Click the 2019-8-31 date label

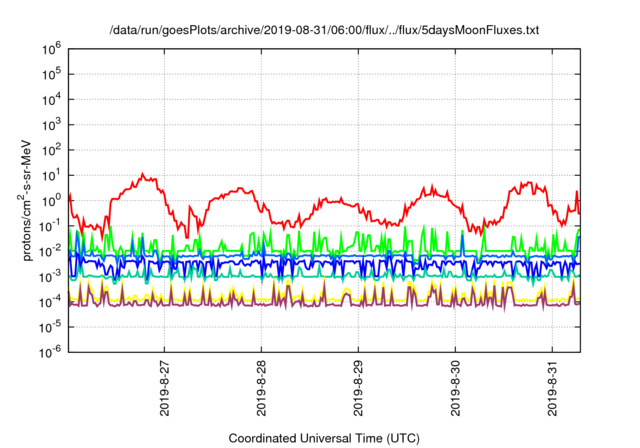point(552,388)
